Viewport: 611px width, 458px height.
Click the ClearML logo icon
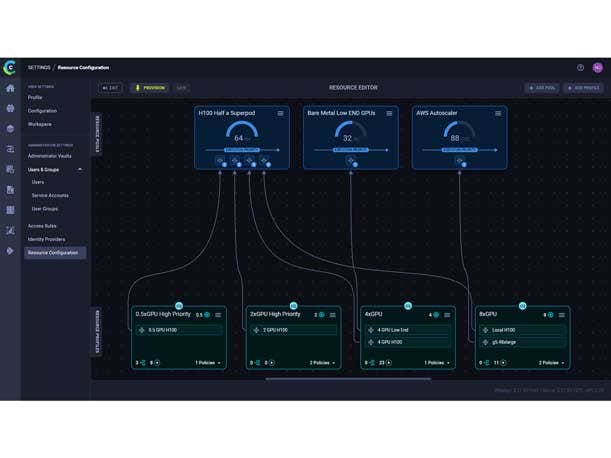click(10, 68)
